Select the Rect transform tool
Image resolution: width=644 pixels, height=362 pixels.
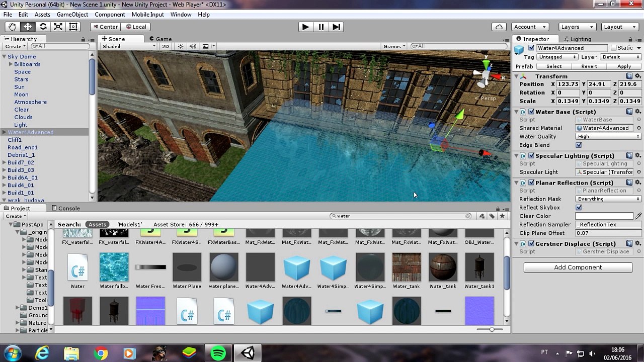73,27
